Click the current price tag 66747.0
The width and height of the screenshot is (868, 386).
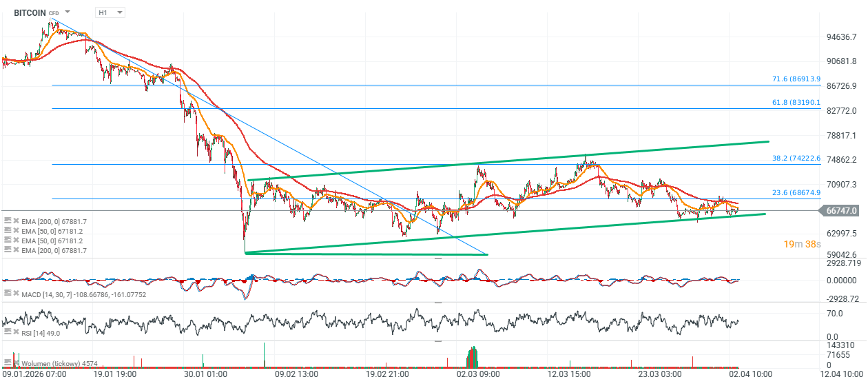tap(840, 211)
